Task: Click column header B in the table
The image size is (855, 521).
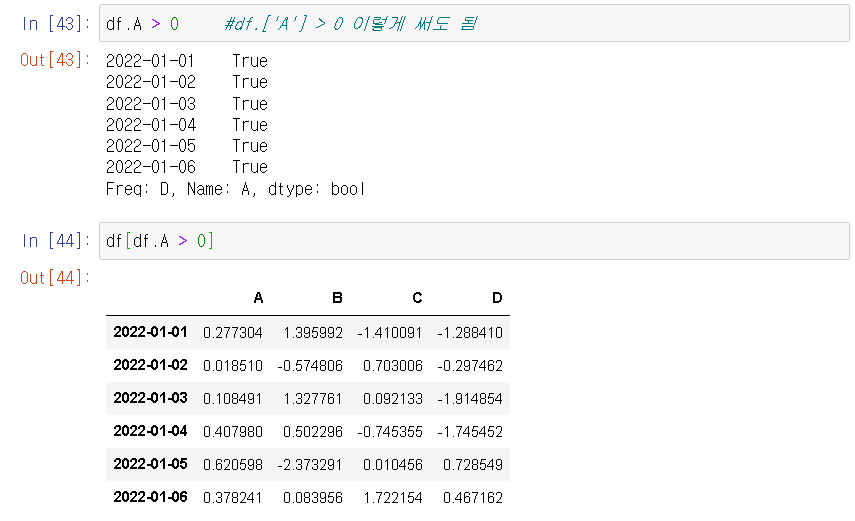Action: [x=338, y=298]
